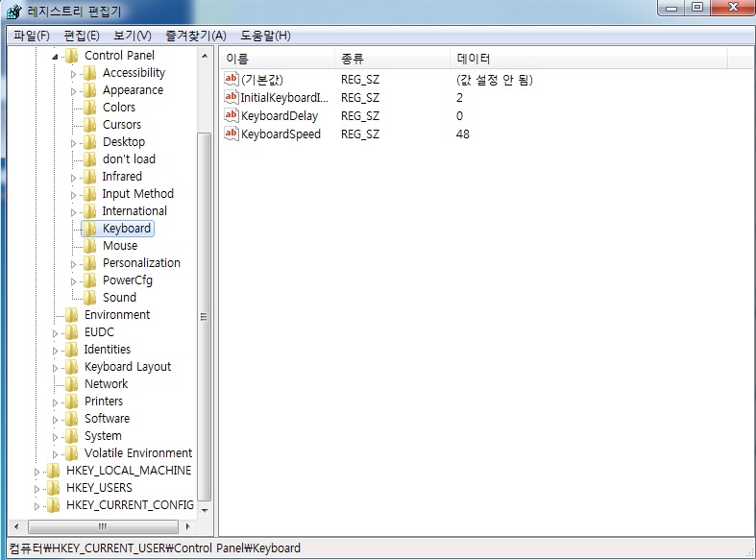Expand the Keyboard Layout key
Image resolution: width=756 pixels, height=560 pixels.
[x=55, y=367]
